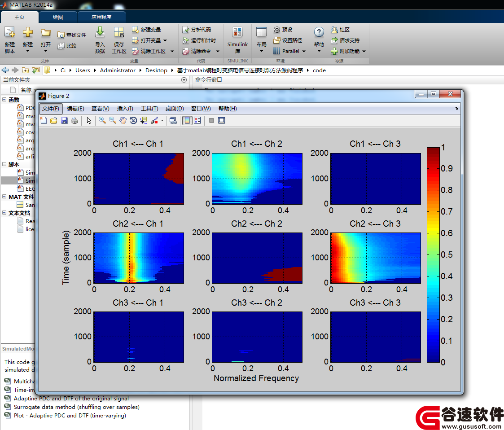This screenshot has height=430, width=504.
Task: Click 设置路径 button
Action: click(288, 40)
